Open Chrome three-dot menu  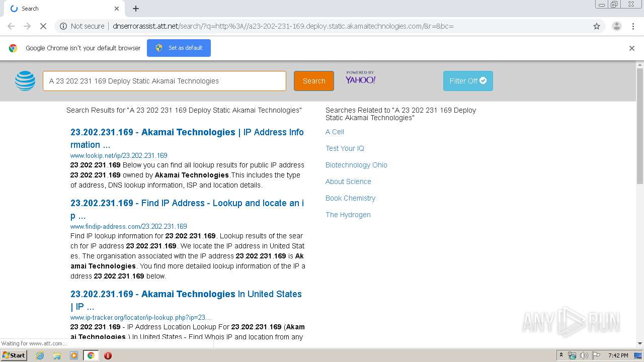tap(633, 26)
